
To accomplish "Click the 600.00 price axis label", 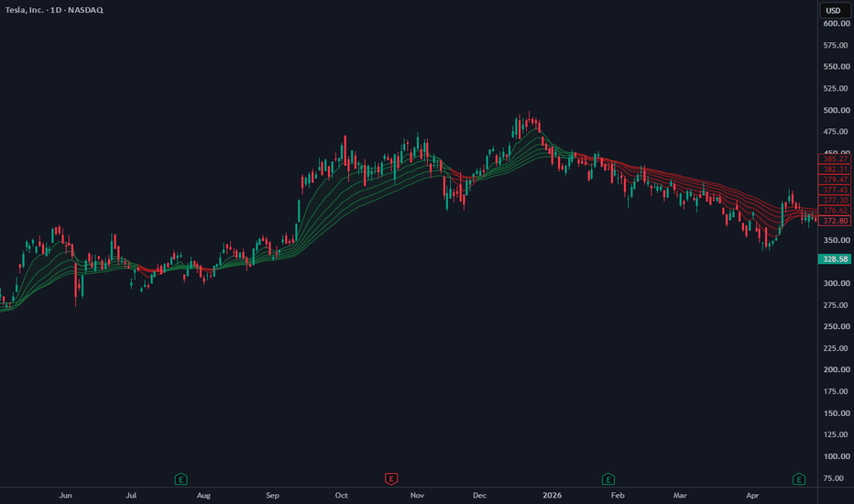I will coord(836,24).
